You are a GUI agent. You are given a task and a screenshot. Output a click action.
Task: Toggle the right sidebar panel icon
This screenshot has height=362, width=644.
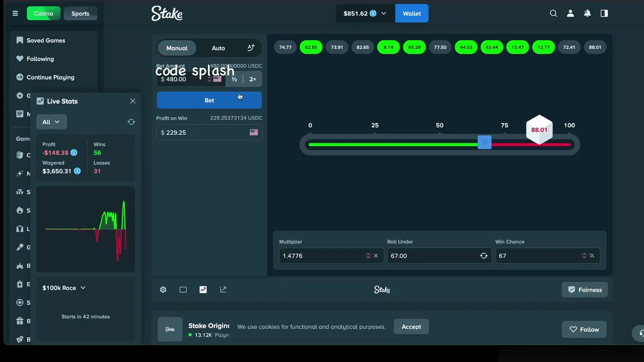(x=604, y=14)
